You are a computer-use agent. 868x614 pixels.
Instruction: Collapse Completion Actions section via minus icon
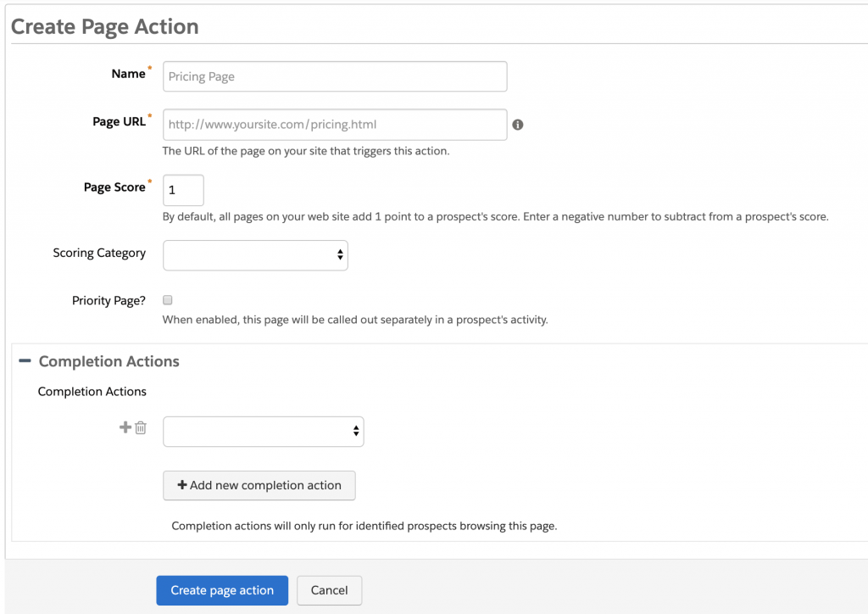pos(25,361)
